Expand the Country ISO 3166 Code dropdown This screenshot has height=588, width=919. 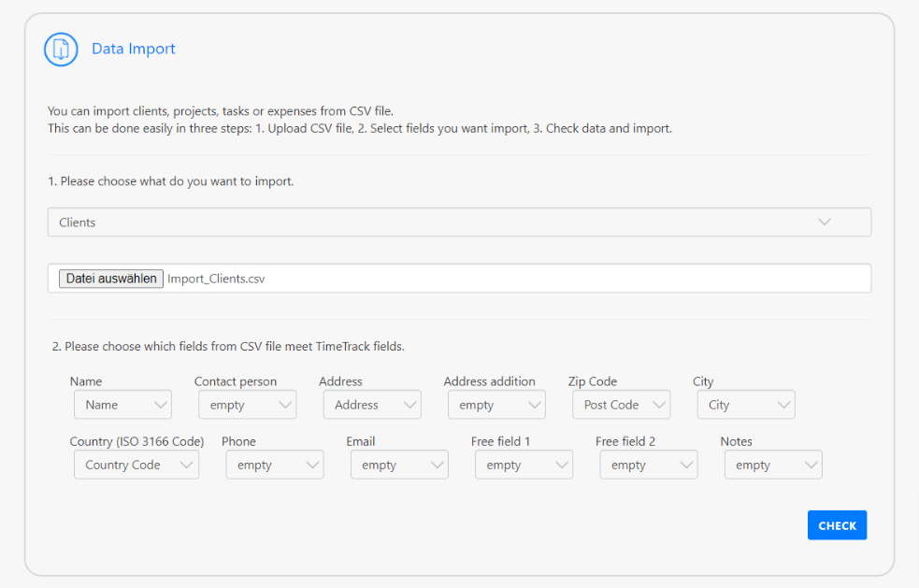click(x=136, y=465)
